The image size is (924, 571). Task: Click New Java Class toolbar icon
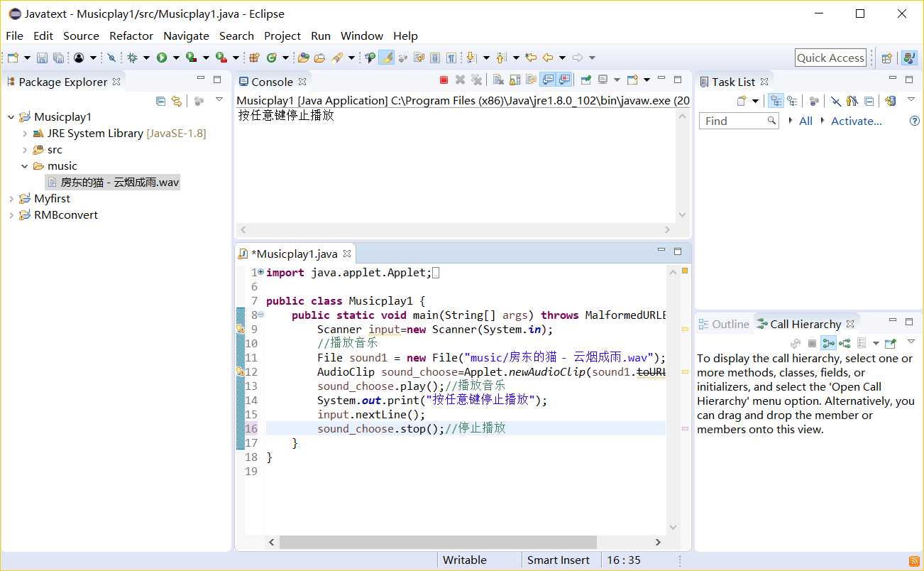click(x=271, y=58)
